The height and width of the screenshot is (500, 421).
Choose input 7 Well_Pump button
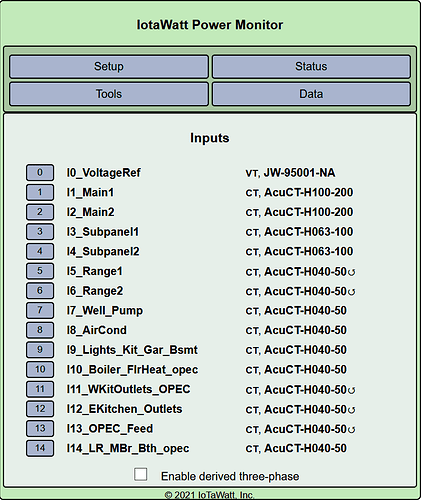tap(40, 310)
